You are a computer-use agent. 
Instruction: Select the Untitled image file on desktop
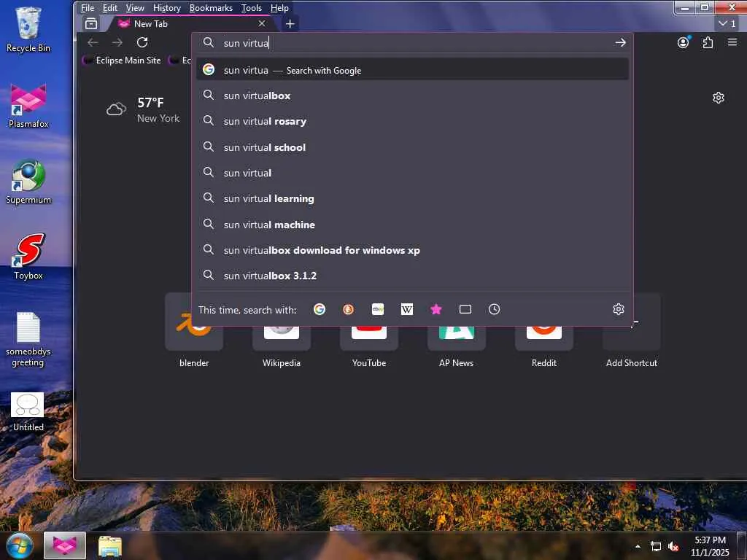(x=28, y=412)
